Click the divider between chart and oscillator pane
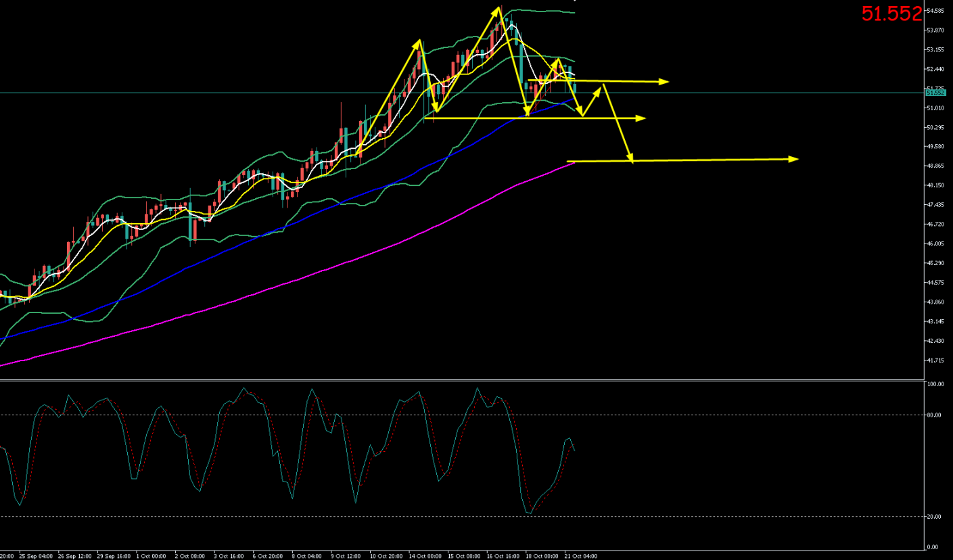This screenshot has width=953, height=560. (462, 380)
